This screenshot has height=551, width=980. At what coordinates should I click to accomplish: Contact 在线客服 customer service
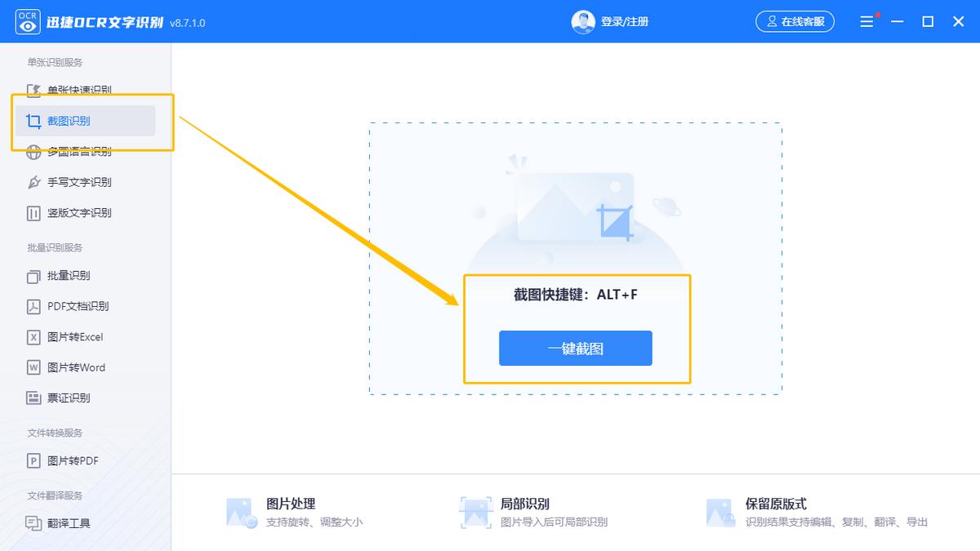click(795, 22)
